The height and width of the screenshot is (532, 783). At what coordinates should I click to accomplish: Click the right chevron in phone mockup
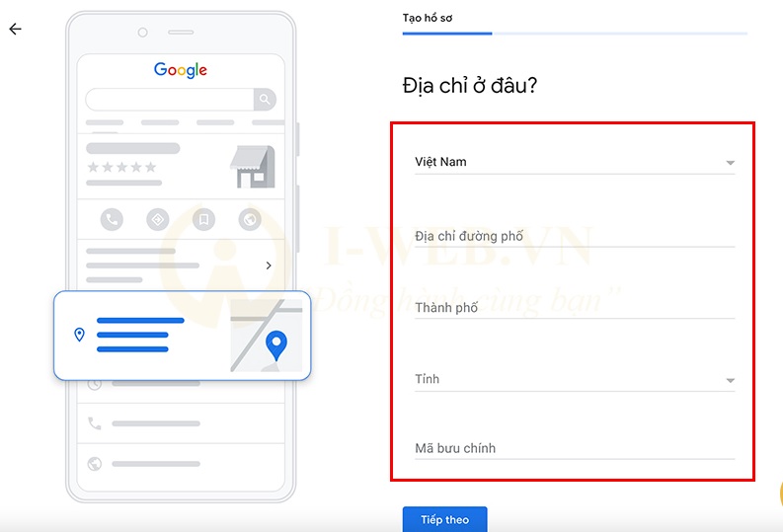269,266
